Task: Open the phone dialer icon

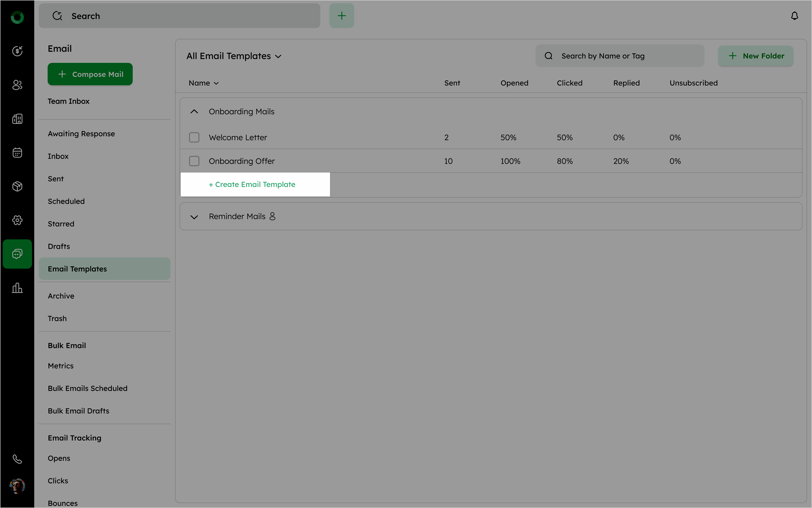Action: click(17, 459)
